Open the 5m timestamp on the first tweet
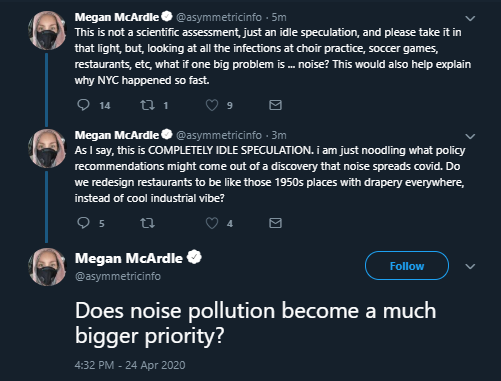This screenshot has width=501, height=381. tap(279, 17)
